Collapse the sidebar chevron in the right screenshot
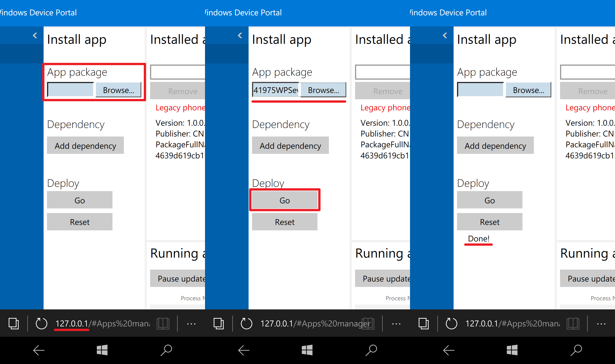Screen dimensions: 615x364 445,36
